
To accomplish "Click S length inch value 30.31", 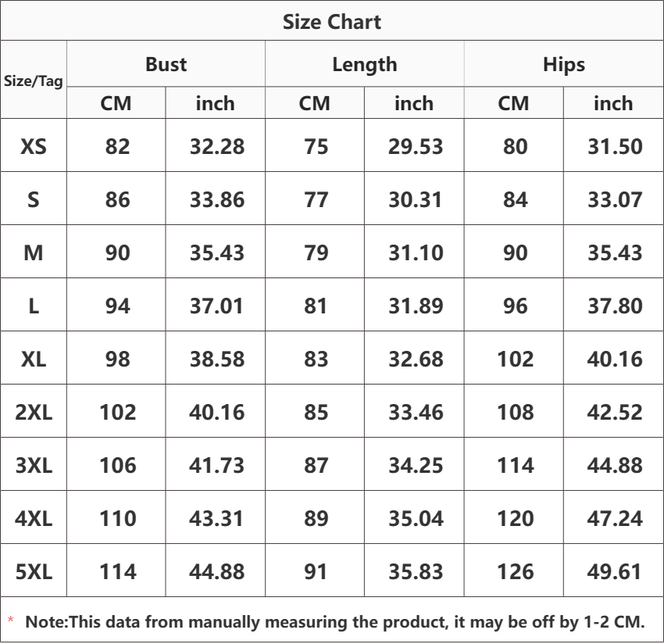I will point(416,199).
